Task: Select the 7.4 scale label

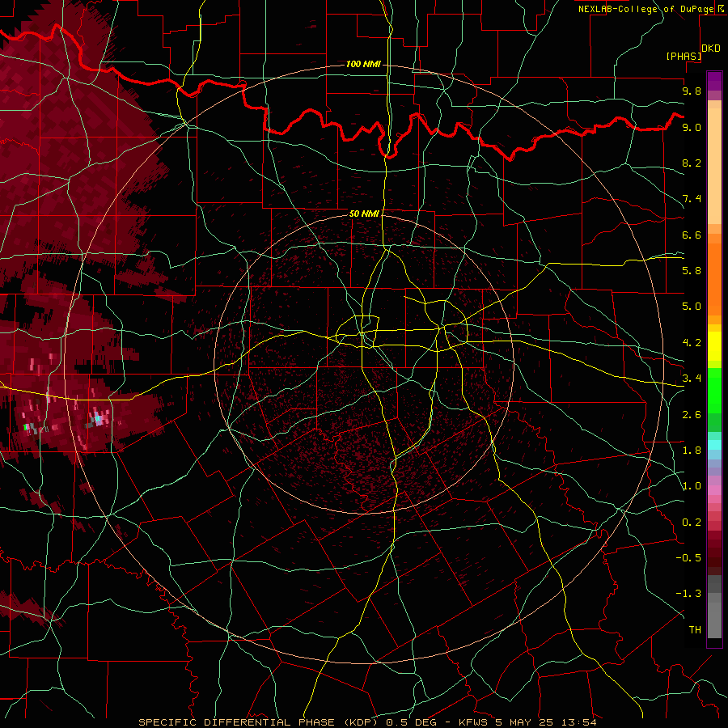Action: click(x=692, y=199)
